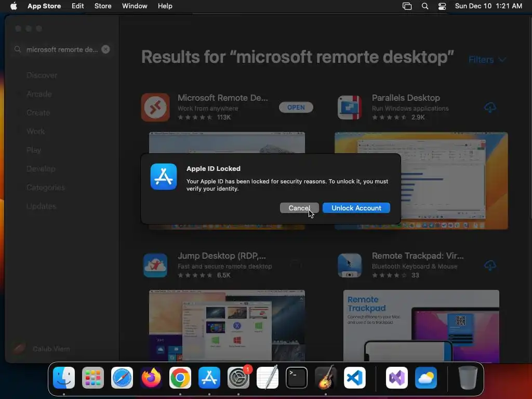The height and width of the screenshot is (399, 532).
Task: Open the Edit menu
Action: coord(78,6)
